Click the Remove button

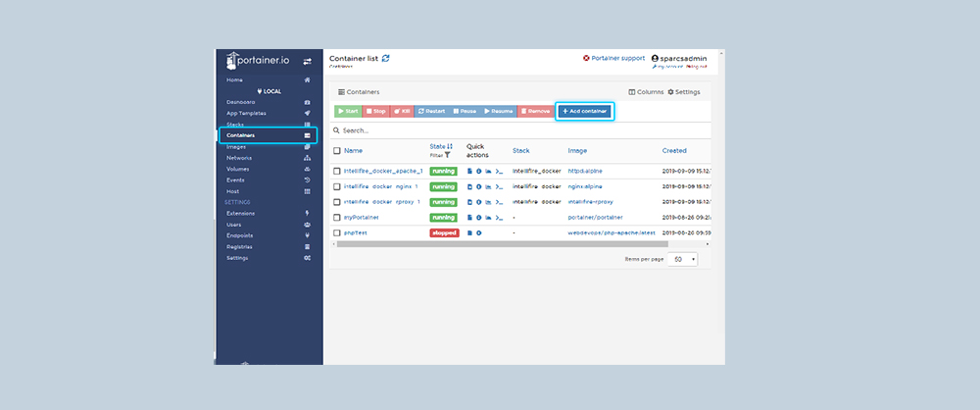click(535, 112)
